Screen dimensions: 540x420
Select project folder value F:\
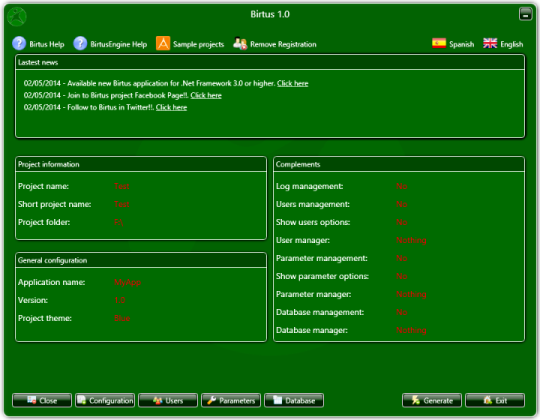[118, 222]
